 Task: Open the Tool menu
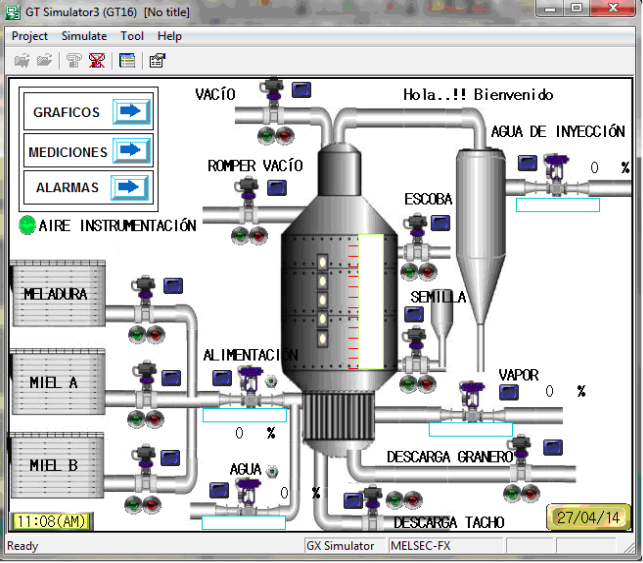tap(132, 36)
